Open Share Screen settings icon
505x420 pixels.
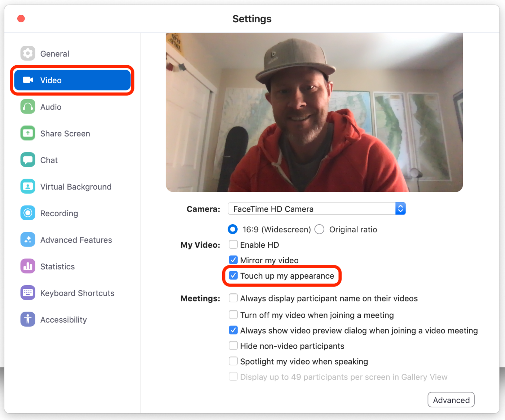pos(28,133)
